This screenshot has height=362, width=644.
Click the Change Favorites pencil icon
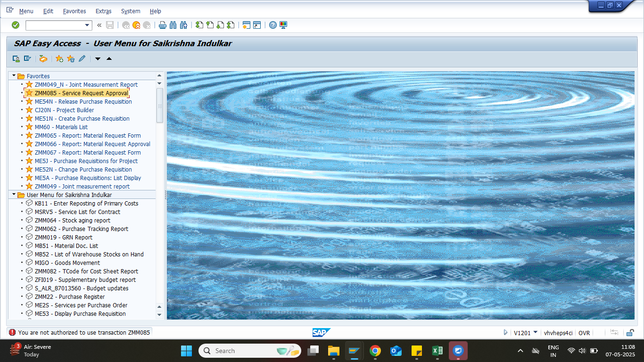[82, 59]
